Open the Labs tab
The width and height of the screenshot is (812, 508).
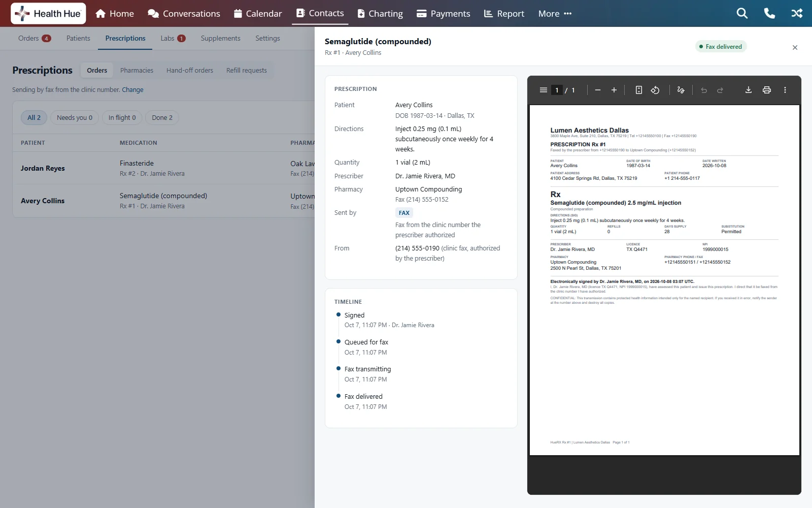pyautogui.click(x=173, y=39)
